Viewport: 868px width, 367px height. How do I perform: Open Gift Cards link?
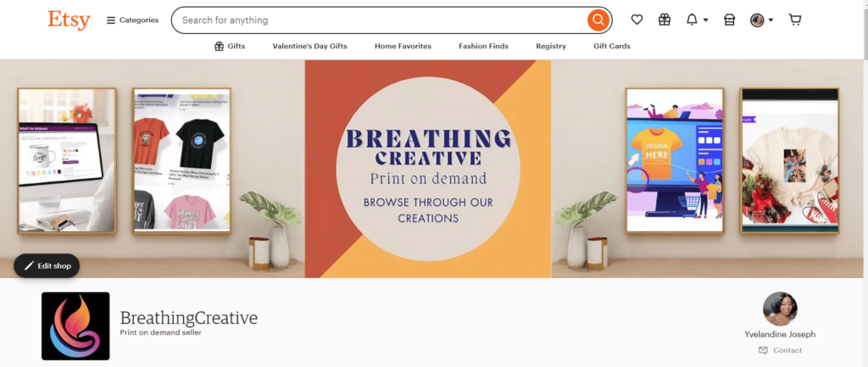point(612,46)
